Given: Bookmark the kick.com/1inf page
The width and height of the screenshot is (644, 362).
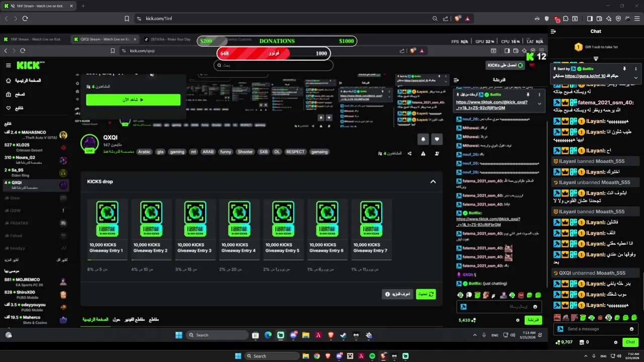Looking at the screenshot, I should click(127, 19).
